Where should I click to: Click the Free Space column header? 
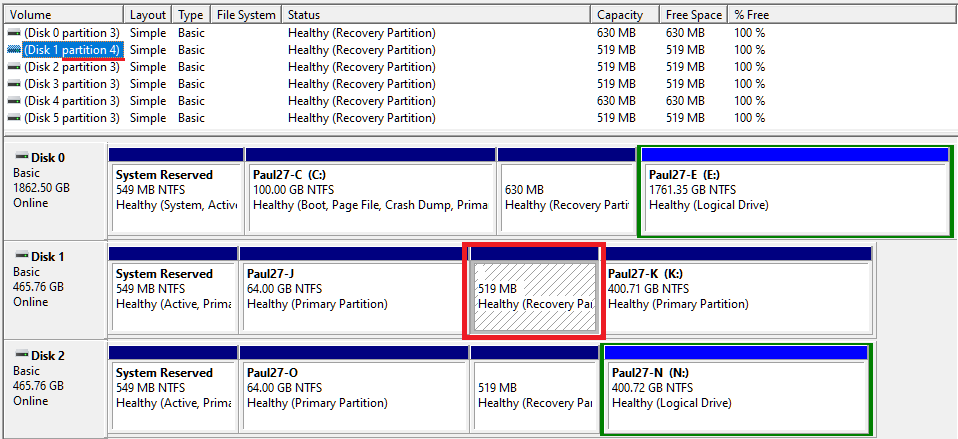692,15
